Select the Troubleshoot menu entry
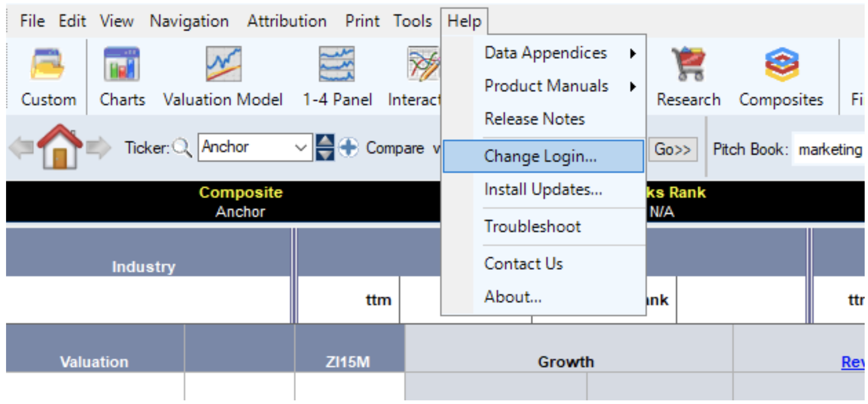The height and width of the screenshot is (404, 868). click(x=532, y=226)
